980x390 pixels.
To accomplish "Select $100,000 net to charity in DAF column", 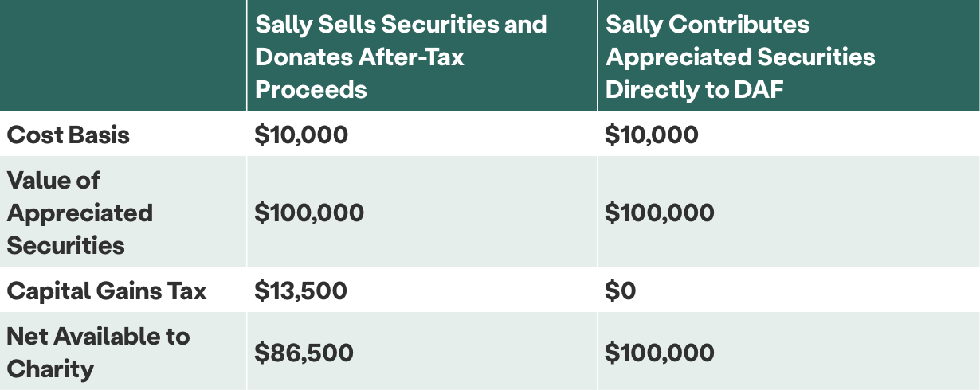I will (x=660, y=353).
